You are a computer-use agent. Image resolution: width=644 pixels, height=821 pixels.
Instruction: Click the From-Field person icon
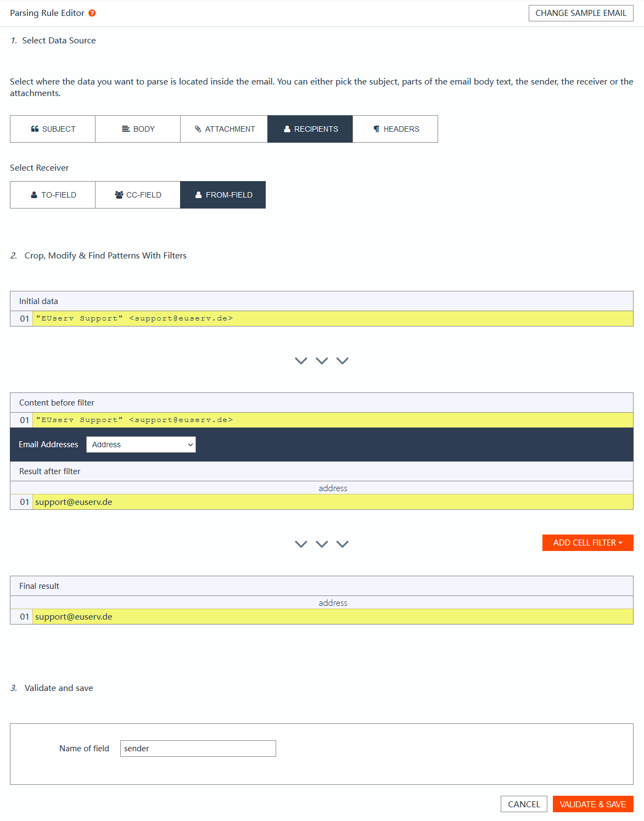199,195
